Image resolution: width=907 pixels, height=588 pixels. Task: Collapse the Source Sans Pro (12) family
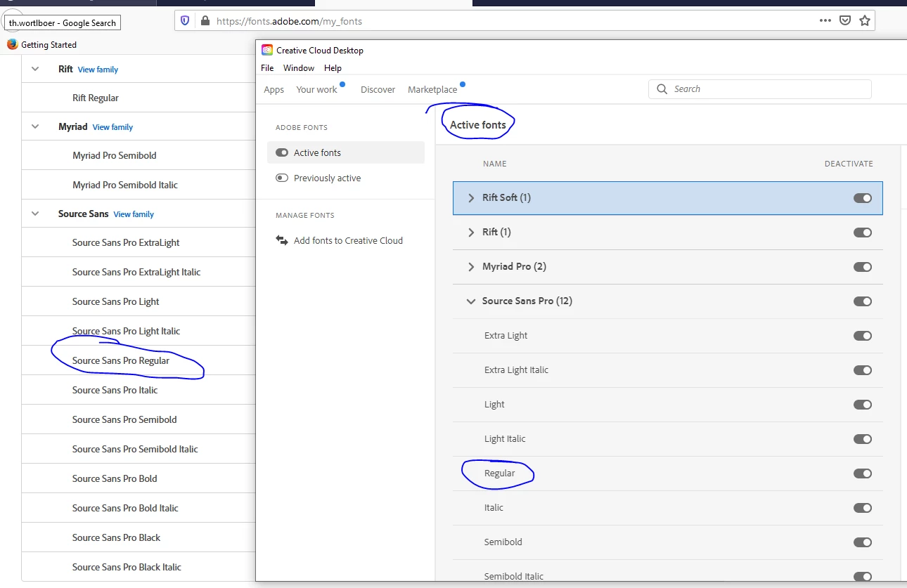[470, 301]
